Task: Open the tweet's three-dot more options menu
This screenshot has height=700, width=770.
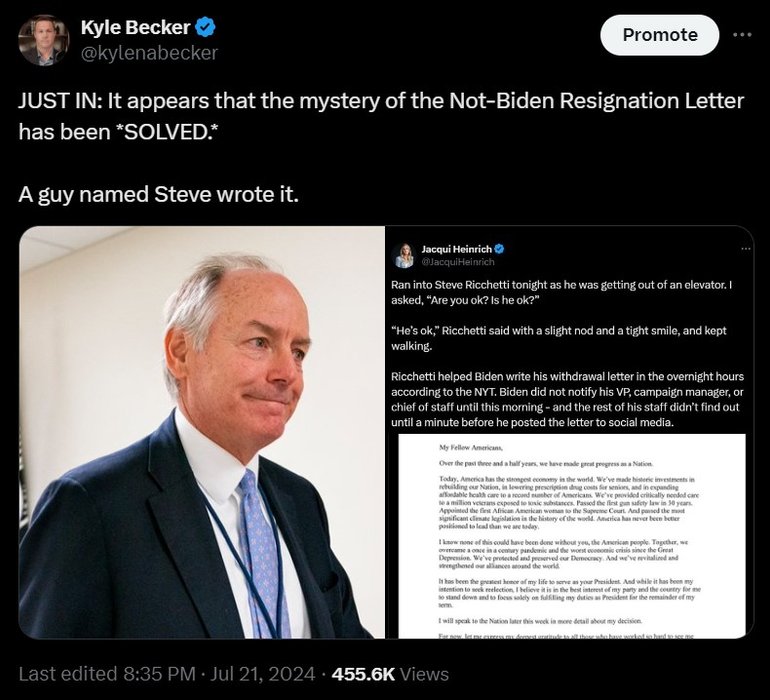Action: tap(741, 34)
